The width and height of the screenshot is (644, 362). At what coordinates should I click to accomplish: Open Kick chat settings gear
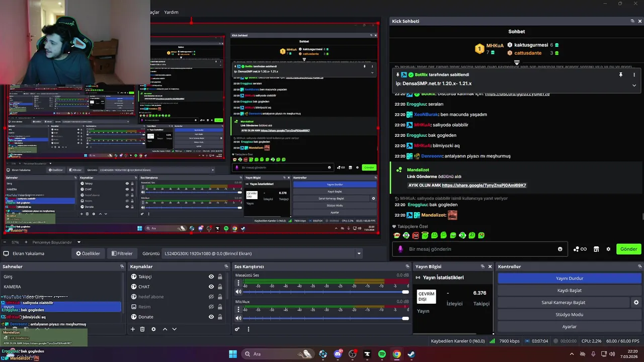pos(608,249)
